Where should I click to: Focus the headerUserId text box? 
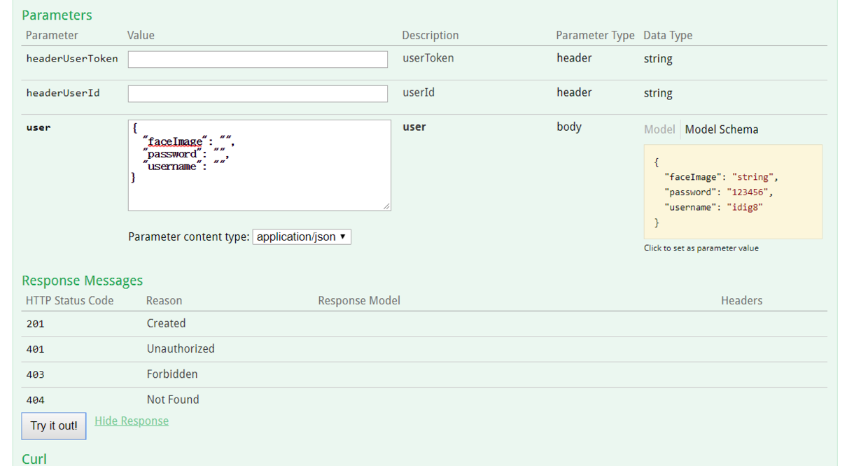coord(258,94)
